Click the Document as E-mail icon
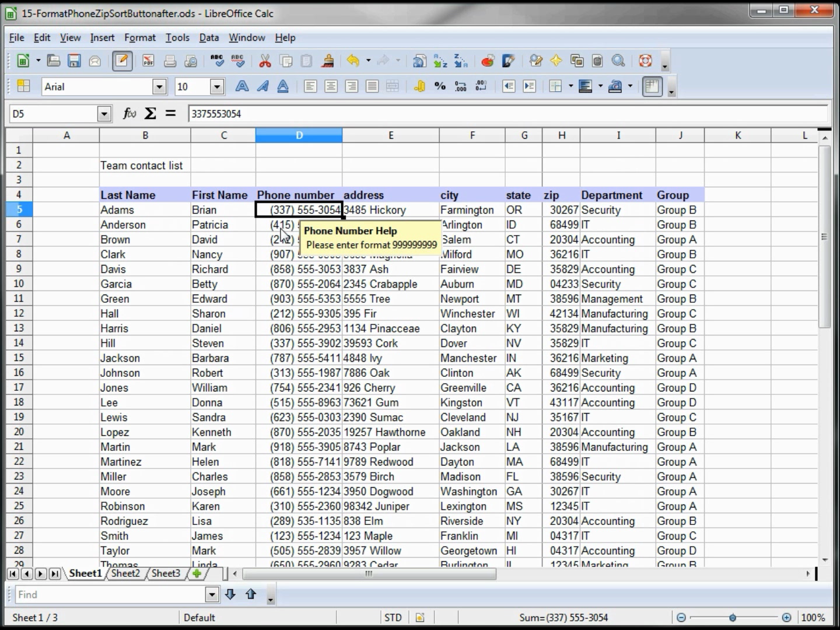The height and width of the screenshot is (630, 840). coord(95,61)
